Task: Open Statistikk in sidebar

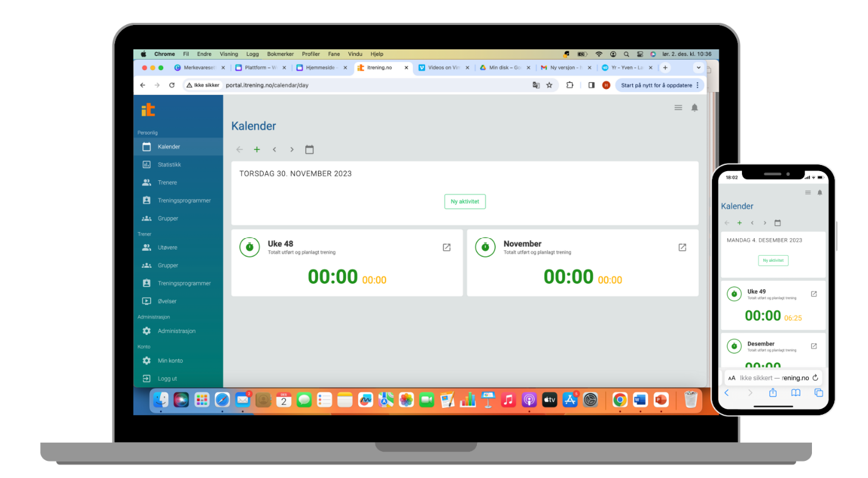Action: [x=169, y=164]
